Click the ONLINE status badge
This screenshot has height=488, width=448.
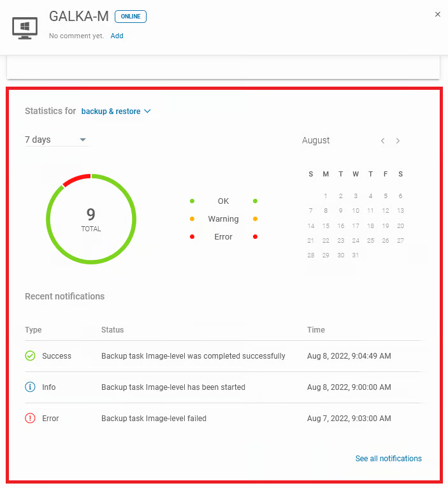(130, 17)
